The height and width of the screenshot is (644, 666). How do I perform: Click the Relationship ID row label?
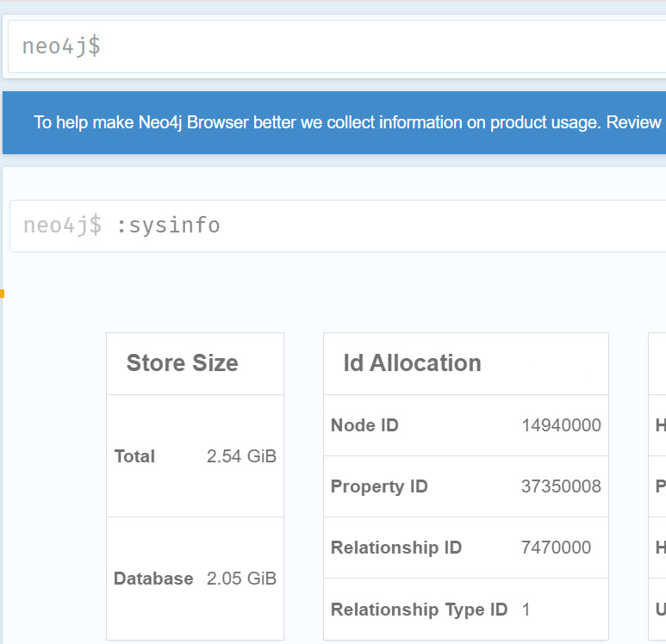click(x=396, y=548)
